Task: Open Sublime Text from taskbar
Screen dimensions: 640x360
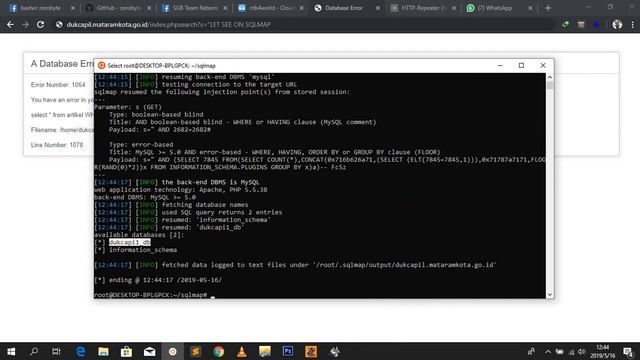Action: click(196, 351)
